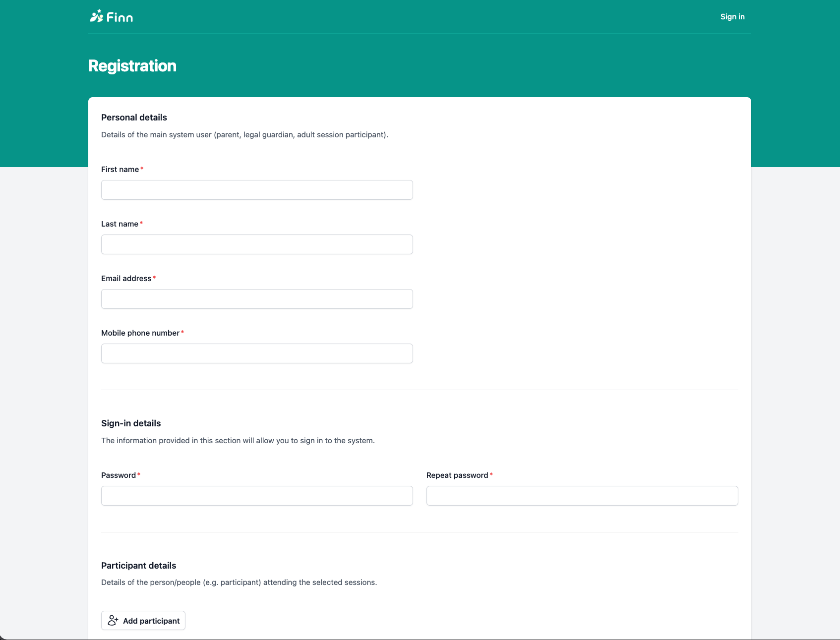Viewport: 840px width, 640px height.
Task: Activate the Mobile phone number field
Action: tap(257, 353)
